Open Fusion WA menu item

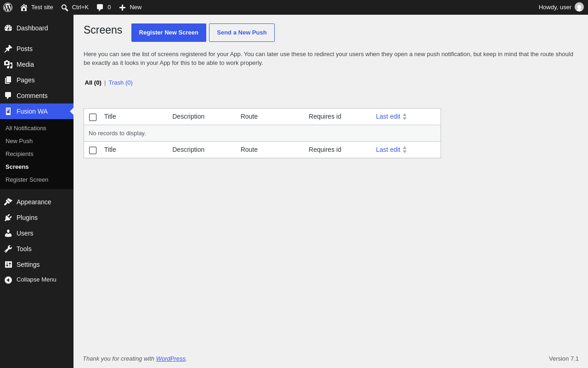[37, 111]
